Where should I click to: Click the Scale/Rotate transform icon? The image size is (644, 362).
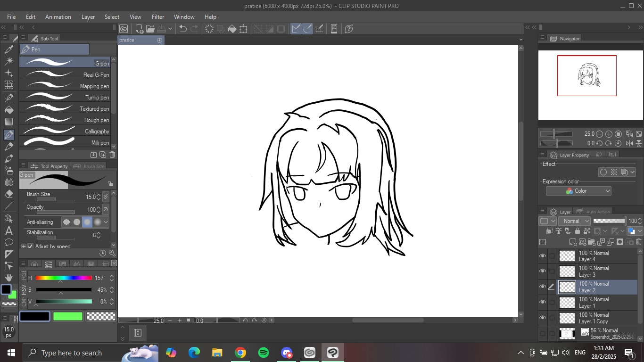tap(243, 29)
